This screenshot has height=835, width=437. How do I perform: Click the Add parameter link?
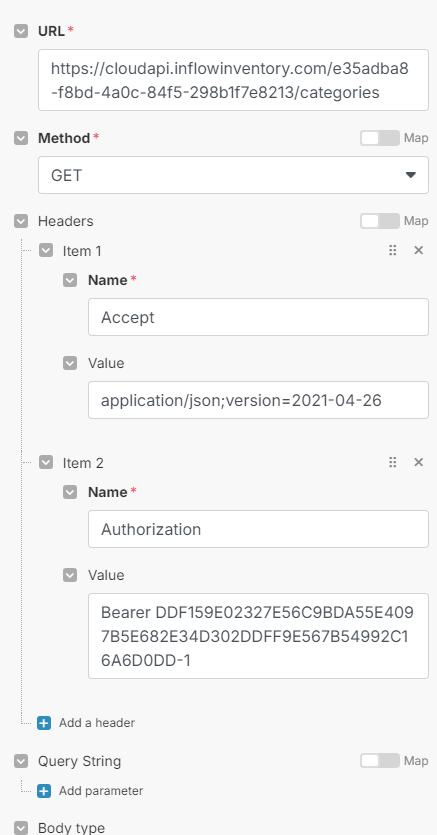pos(101,791)
